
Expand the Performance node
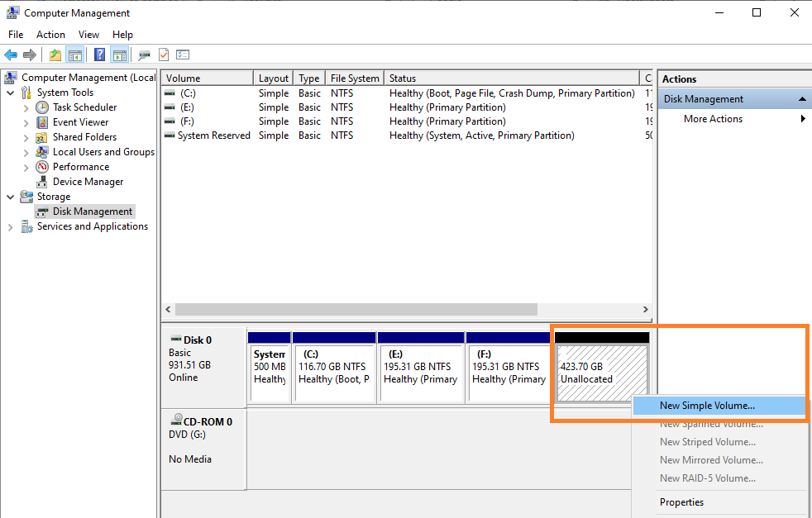(26, 168)
